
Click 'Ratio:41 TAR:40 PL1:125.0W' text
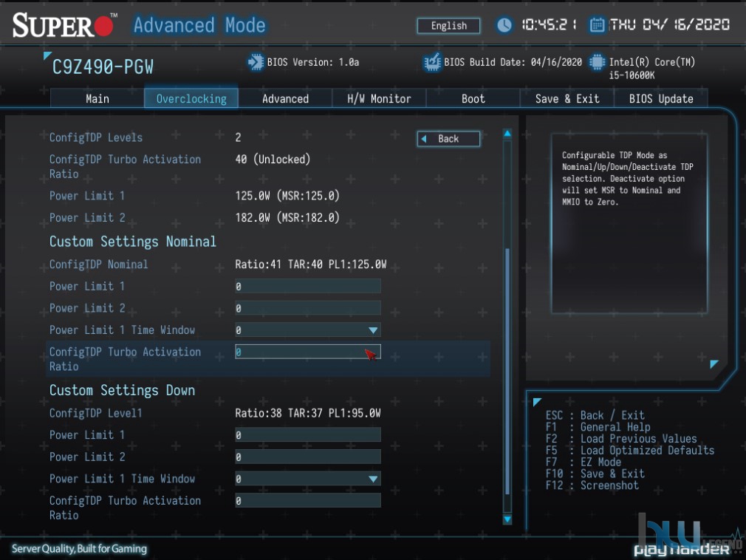coord(311,264)
